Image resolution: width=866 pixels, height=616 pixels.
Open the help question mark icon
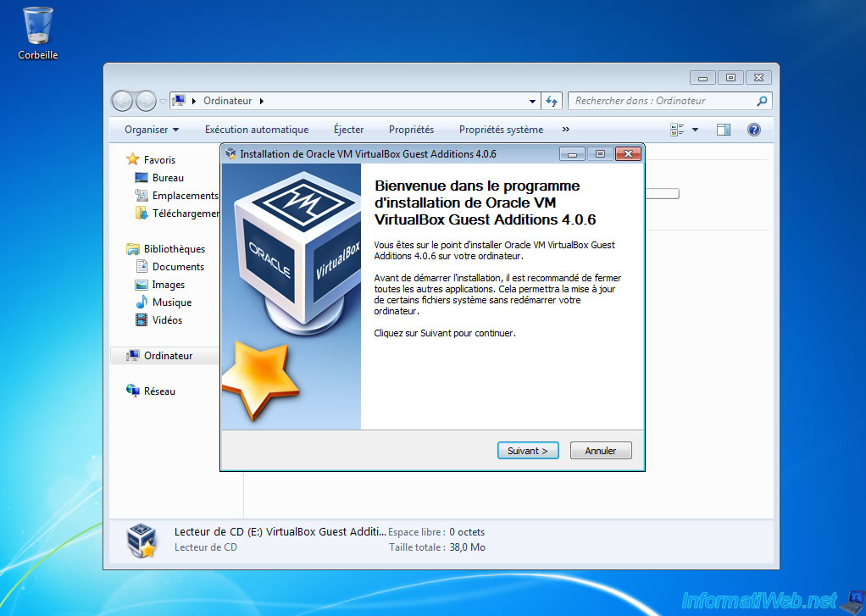click(x=753, y=130)
